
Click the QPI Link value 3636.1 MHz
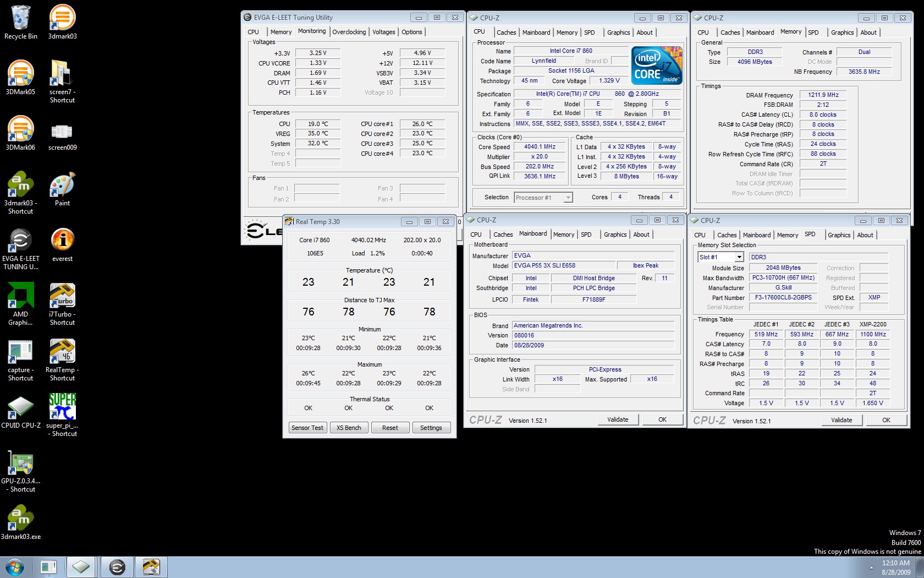click(x=540, y=176)
